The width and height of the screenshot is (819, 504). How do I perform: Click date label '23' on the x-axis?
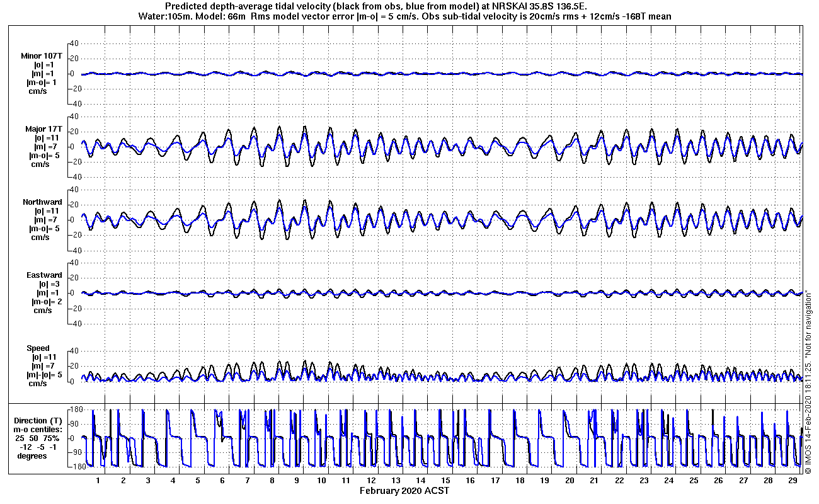coord(644,480)
